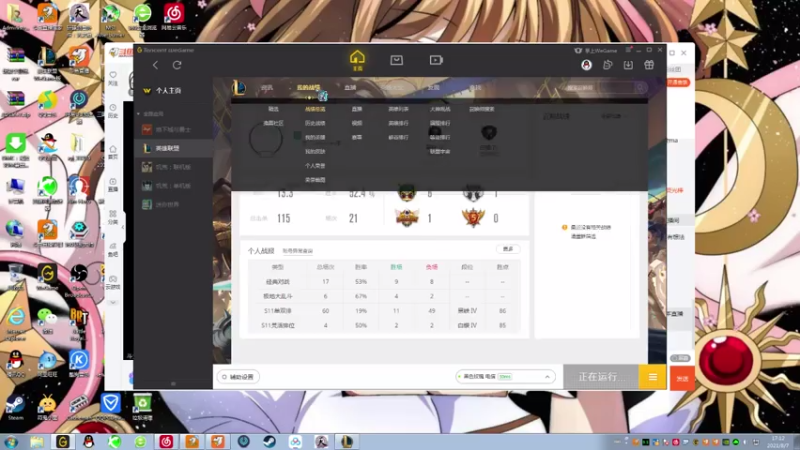Screen dimensions: 800x450
Task: Open the WeGame video/live icon
Action: [x=436, y=60]
